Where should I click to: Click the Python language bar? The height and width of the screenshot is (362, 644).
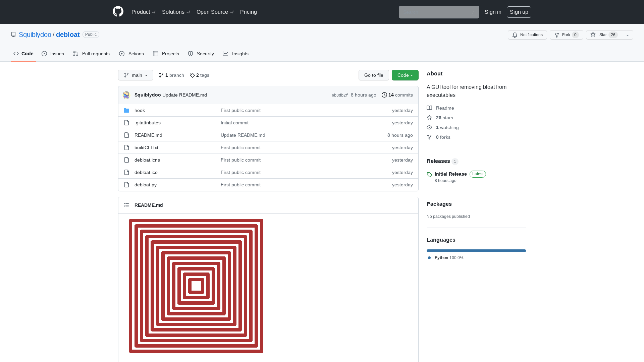coord(476,251)
